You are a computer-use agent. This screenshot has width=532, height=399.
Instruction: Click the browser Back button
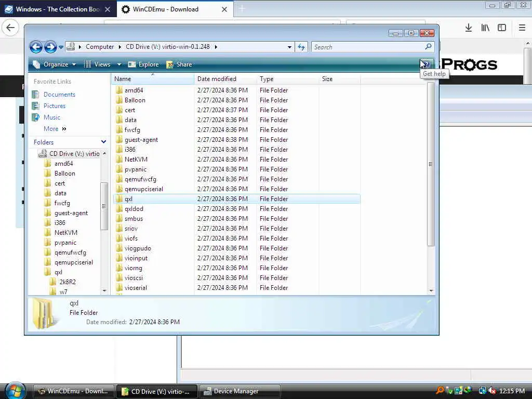(10, 28)
